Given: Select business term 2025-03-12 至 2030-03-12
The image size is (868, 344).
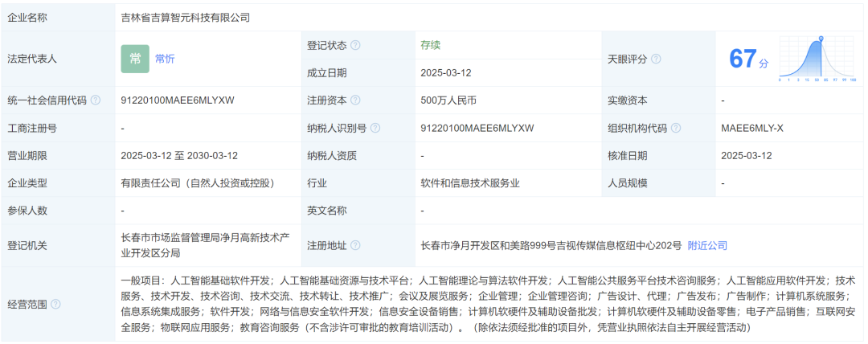Looking at the screenshot, I should point(179,156).
